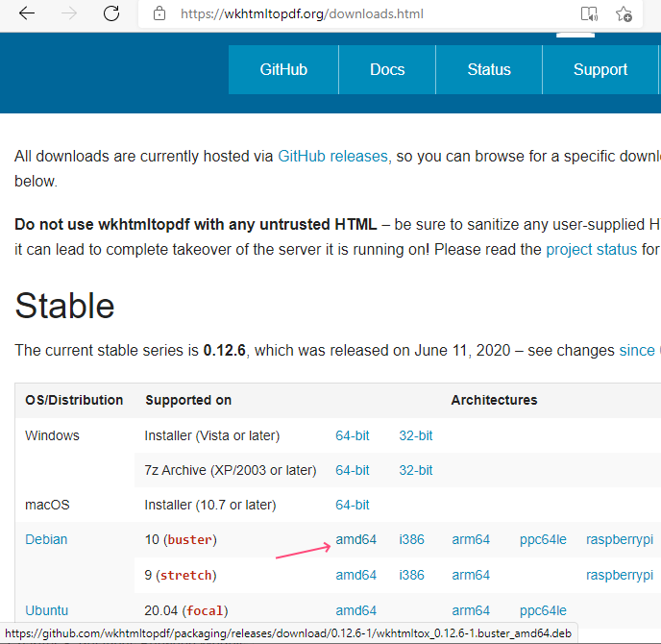Screen dimensions: 661x644
Task: Open the Debian distribution link
Action: tap(46, 539)
